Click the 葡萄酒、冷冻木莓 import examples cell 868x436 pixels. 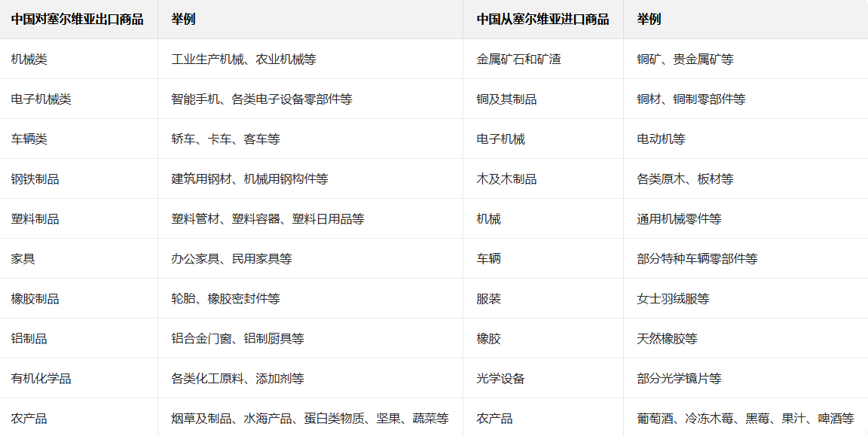pos(745,418)
